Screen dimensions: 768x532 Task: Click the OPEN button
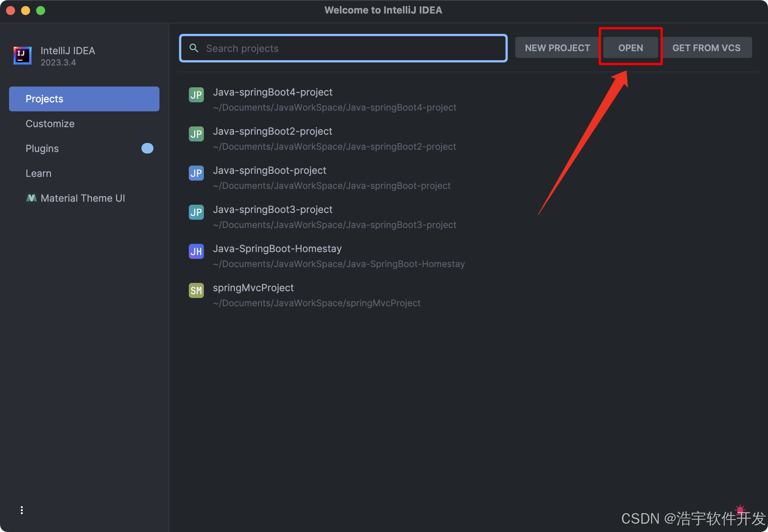click(630, 48)
